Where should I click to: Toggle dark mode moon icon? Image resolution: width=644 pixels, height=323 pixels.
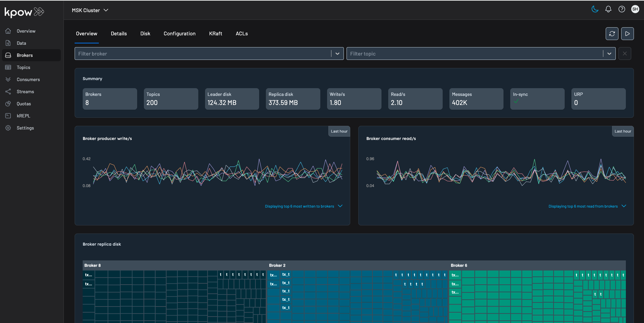(595, 9)
